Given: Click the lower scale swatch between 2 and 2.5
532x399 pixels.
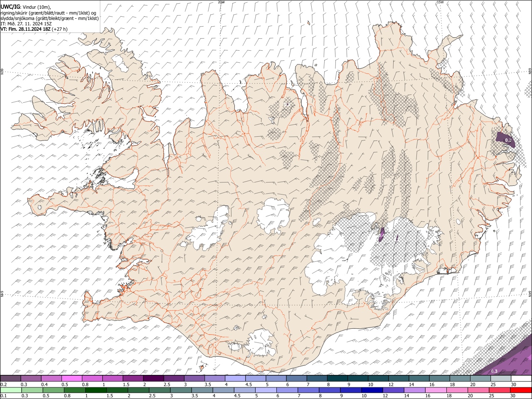Looking at the screenshot, I should (139, 390).
